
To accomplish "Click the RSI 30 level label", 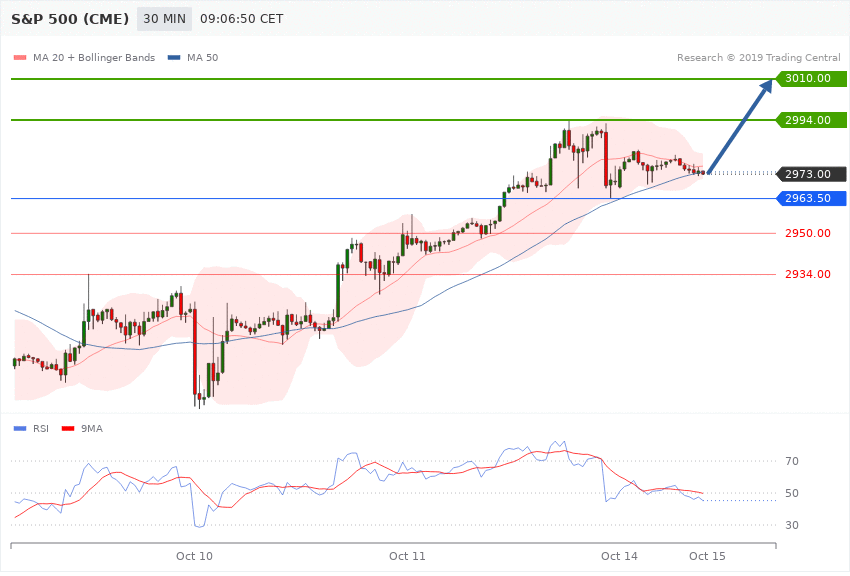I will 792,525.
